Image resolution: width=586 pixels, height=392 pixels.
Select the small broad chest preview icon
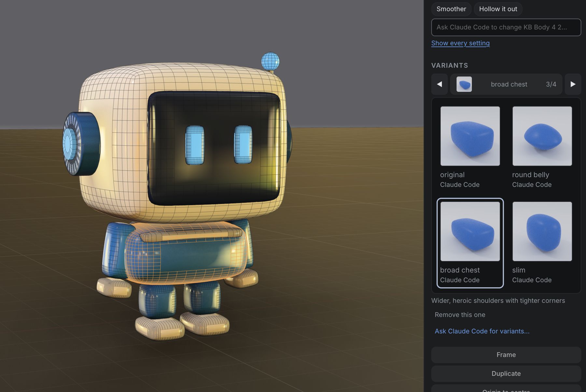pos(464,84)
